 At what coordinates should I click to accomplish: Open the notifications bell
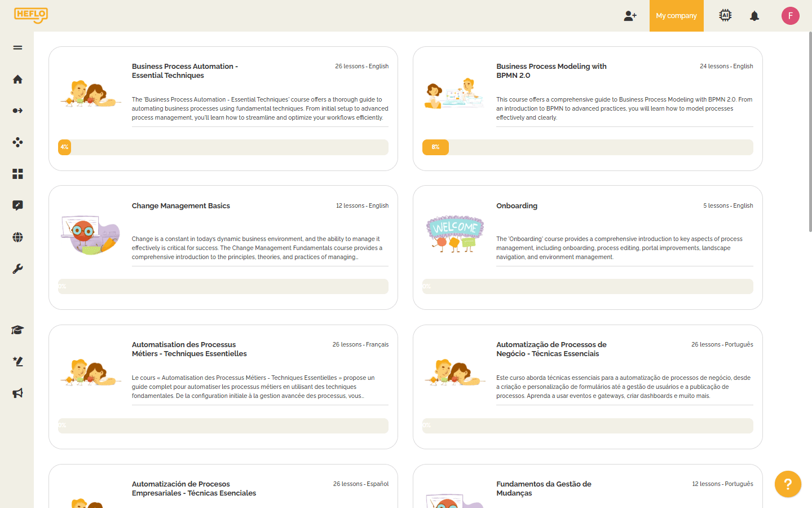(x=754, y=16)
